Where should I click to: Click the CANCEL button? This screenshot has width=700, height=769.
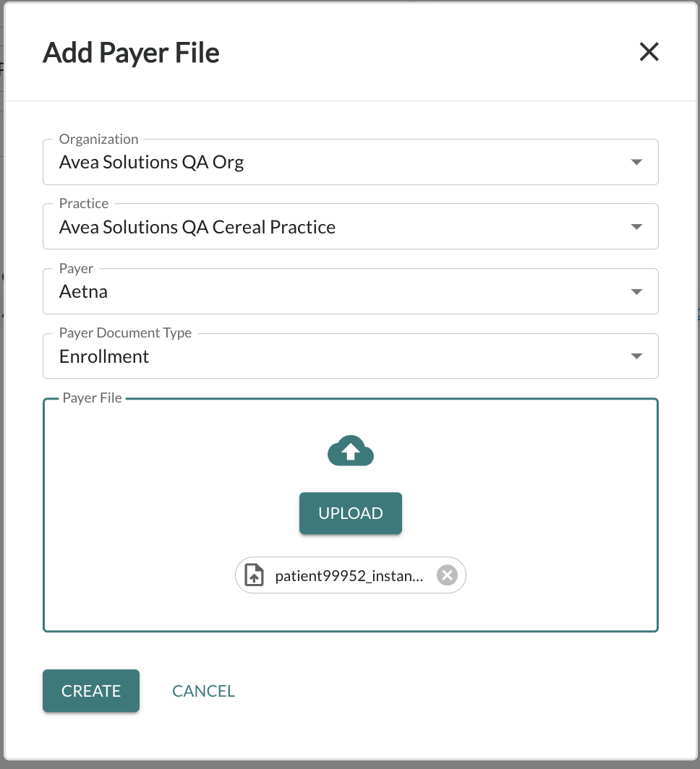point(204,690)
